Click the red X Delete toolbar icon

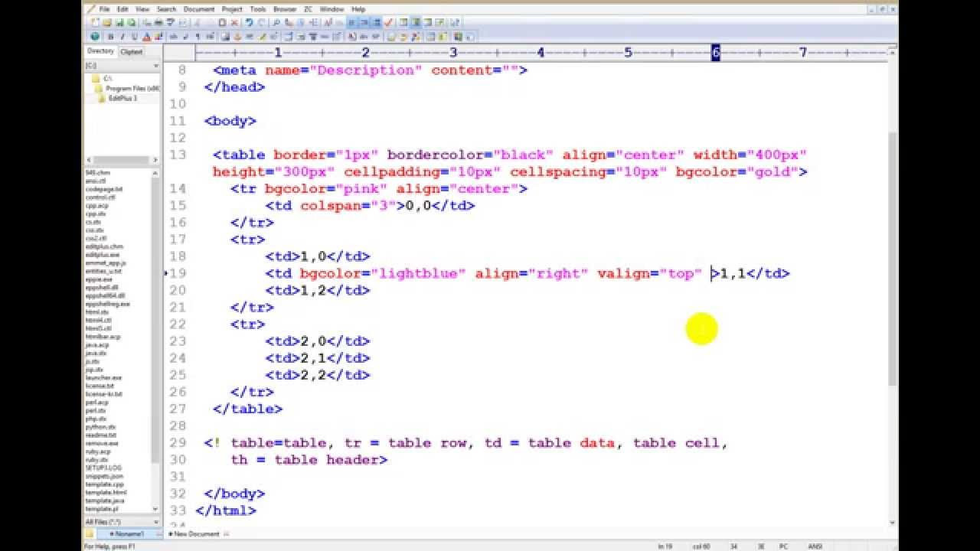coord(234,22)
